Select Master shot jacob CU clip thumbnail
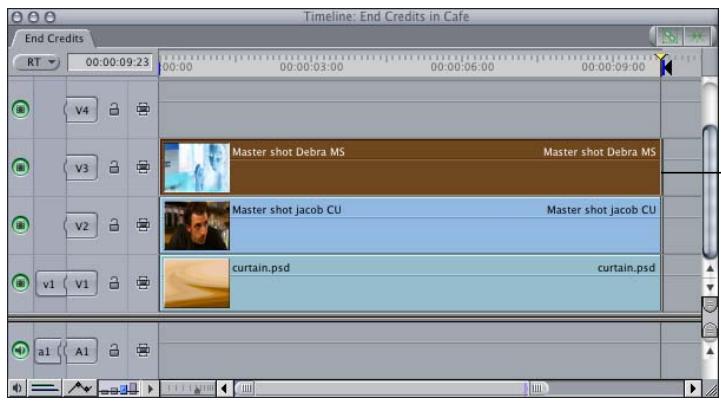The width and height of the screenshot is (721, 401). pyautogui.click(x=197, y=226)
